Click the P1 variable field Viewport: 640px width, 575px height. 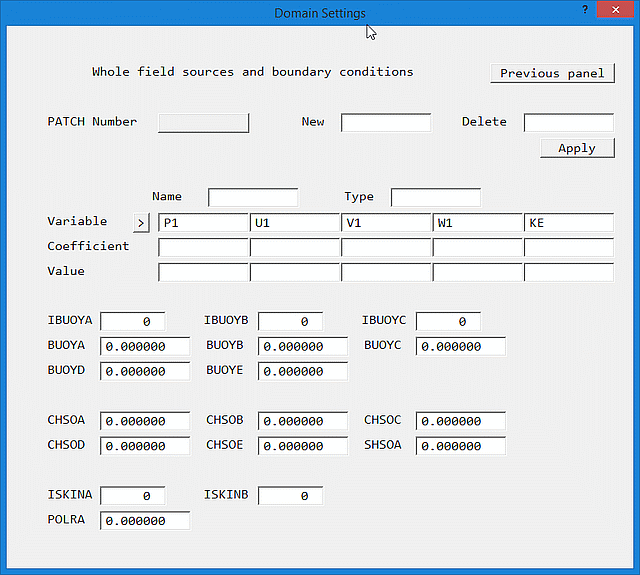point(204,222)
